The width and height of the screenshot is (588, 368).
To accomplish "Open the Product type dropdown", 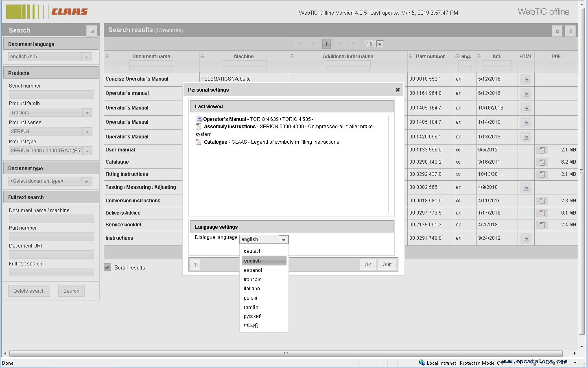I will pyautogui.click(x=87, y=151).
